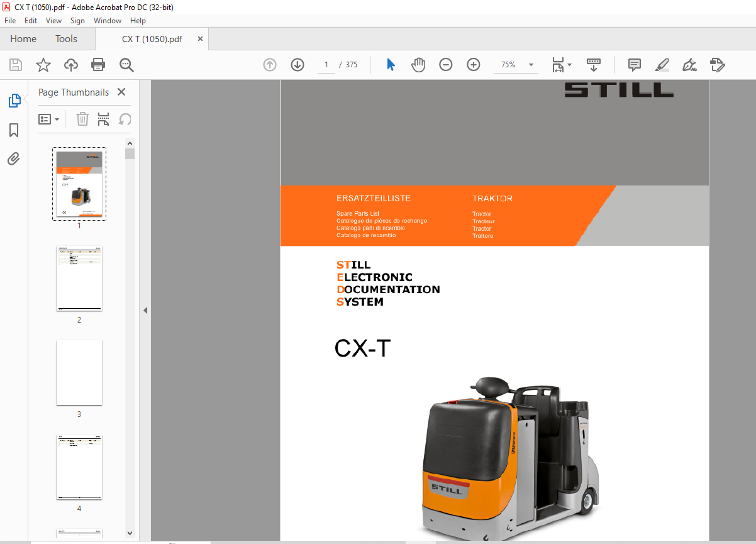The image size is (756, 544).
Task: Click the "DOCUMENTATION" word in document
Action: 388,289
